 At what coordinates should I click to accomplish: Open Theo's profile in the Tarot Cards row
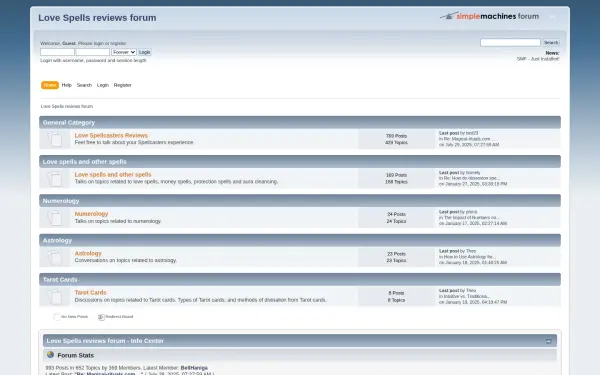pyautogui.click(x=471, y=290)
